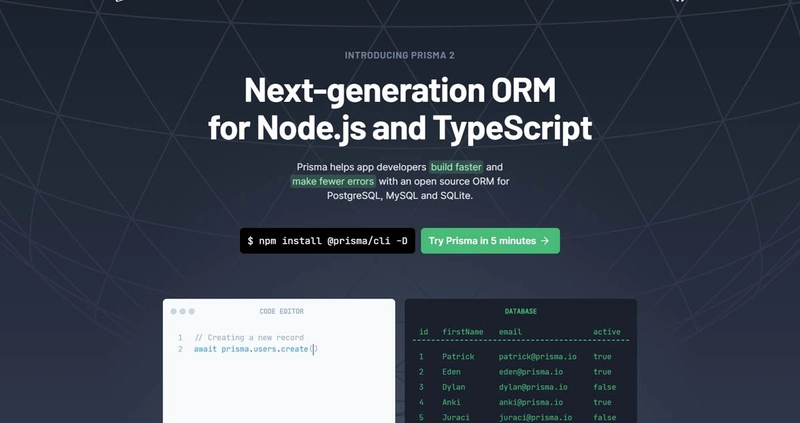This screenshot has width=800, height=423.
Task: Click the 'build faster' highlighted phrase
Action: click(456, 167)
